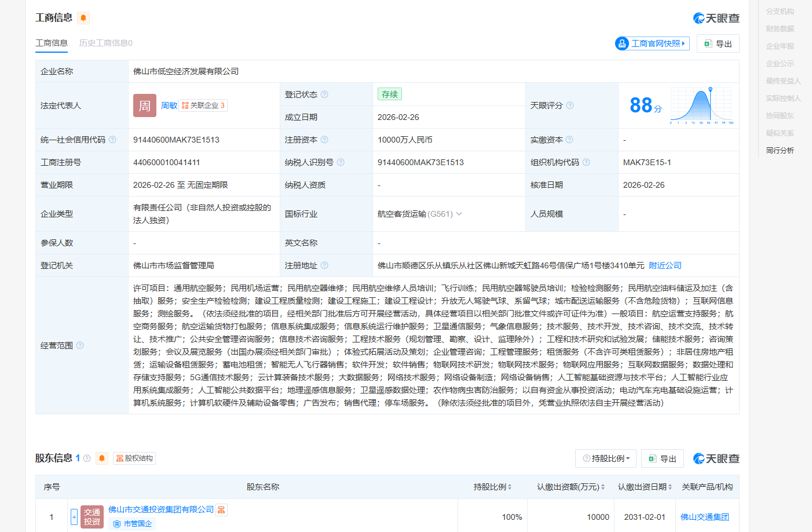
Task: Click the help icon next to 注册地址
Action: pyautogui.click(x=324, y=265)
